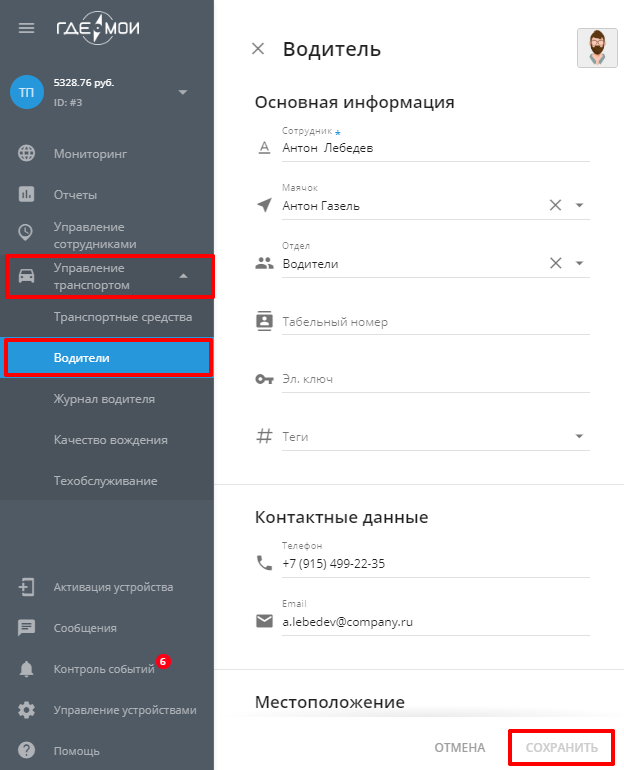This screenshot has height=770, width=624.
Task: Open Сообщения chat icon
Action: click(27, 628)
